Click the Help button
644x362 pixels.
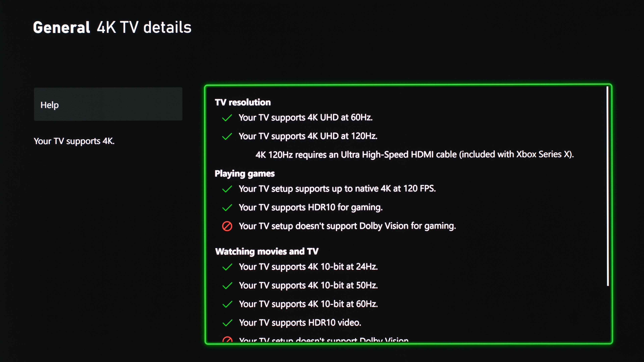108,104
